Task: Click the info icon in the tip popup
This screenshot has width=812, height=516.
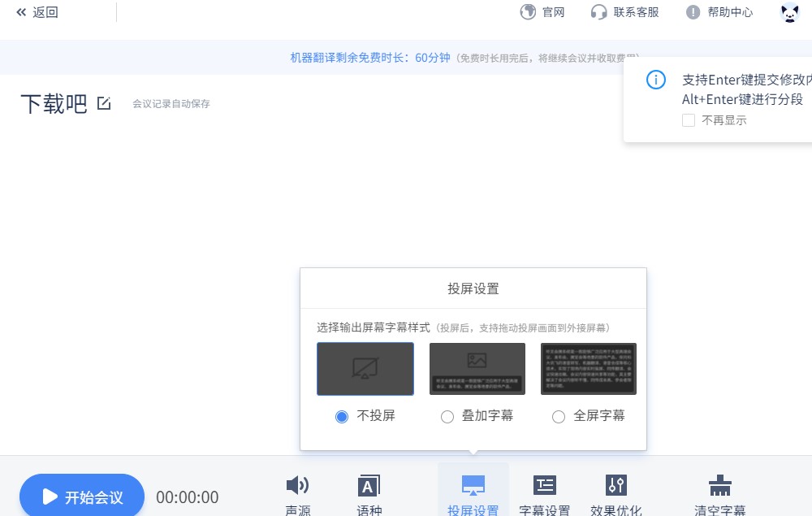Action: [655, 80]
